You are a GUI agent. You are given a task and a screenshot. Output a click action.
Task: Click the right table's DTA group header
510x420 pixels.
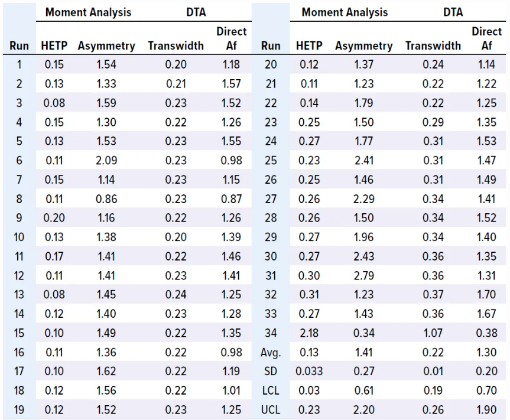click(453, 12)
